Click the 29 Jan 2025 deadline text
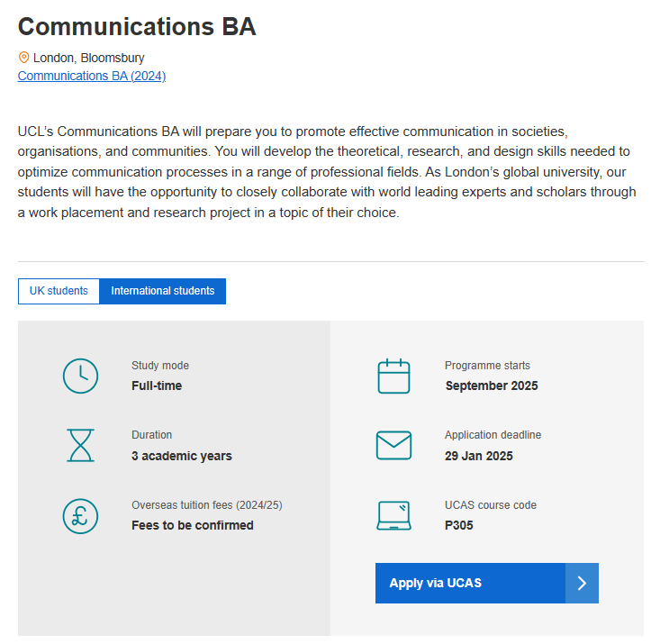Image resolution: width=660 pixels, height=644 pixels. tap(479, 456)
